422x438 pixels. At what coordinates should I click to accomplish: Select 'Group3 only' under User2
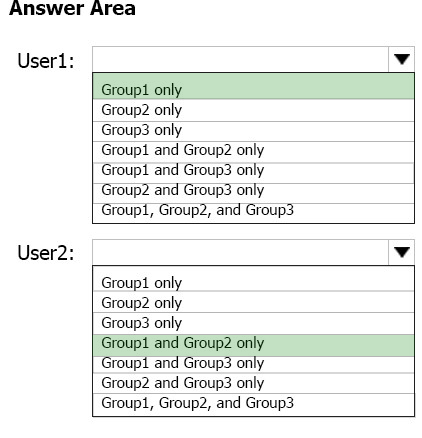point(253,323)
